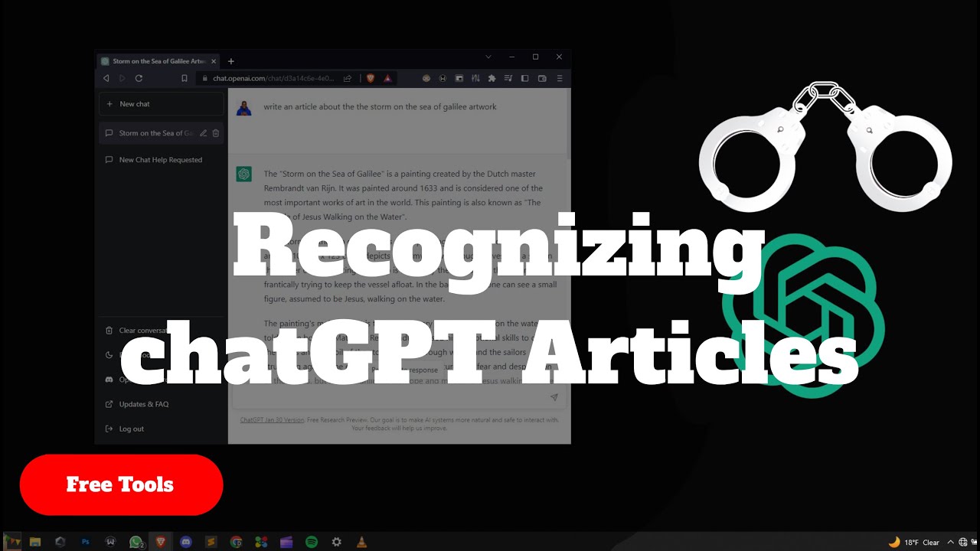This screenshot has width=980, height=551.
Task: Open a new browser tab with plus
Action: pos(231,61)
